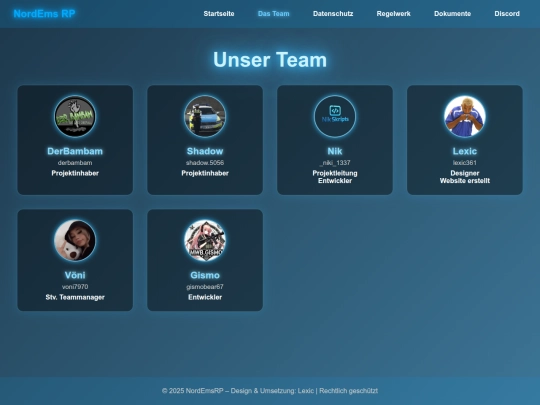Open the Regelwerk page

(x=393, y=14)
